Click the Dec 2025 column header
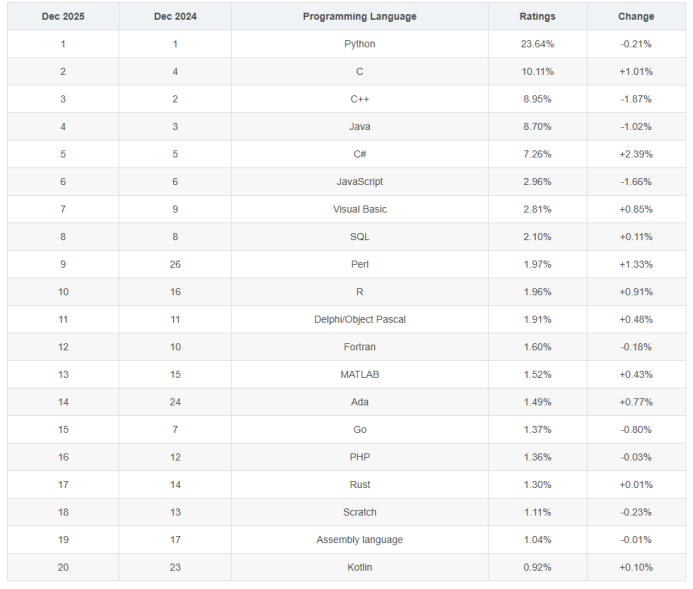Viewport: 693px width, 589px height. coord(62,17)
